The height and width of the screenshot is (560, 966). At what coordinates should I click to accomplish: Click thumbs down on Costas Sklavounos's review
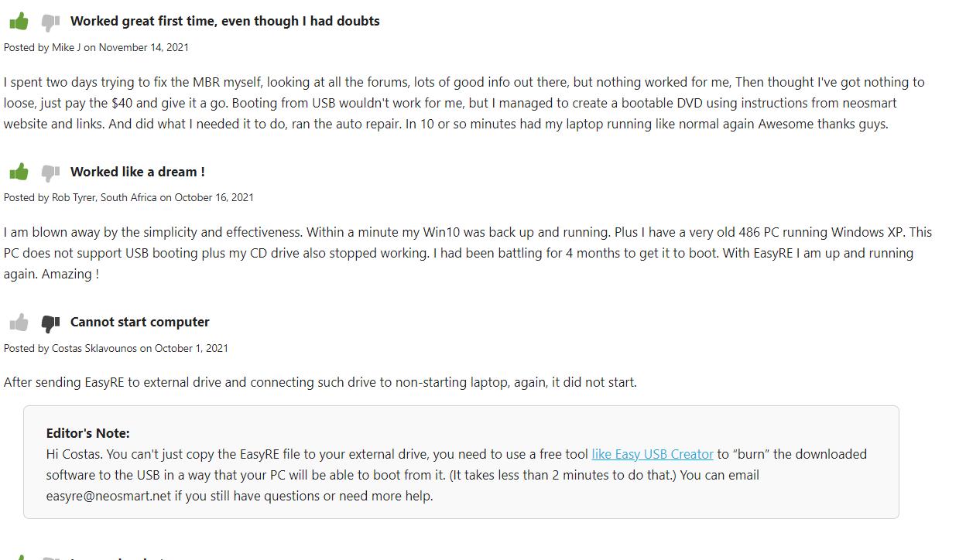(50, 323)
